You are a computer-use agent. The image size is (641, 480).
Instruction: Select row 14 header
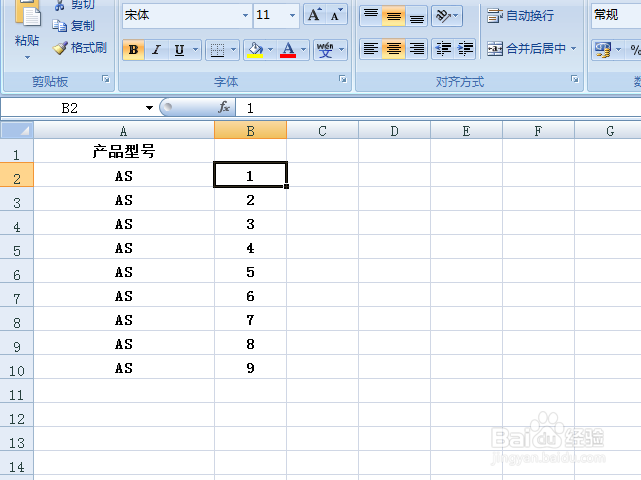(16, 463)
